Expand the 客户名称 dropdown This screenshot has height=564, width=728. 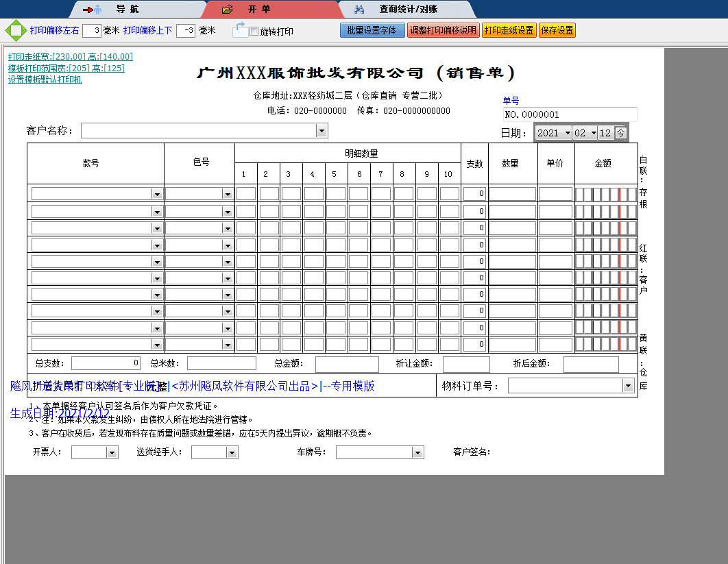[x=321, y=130]
